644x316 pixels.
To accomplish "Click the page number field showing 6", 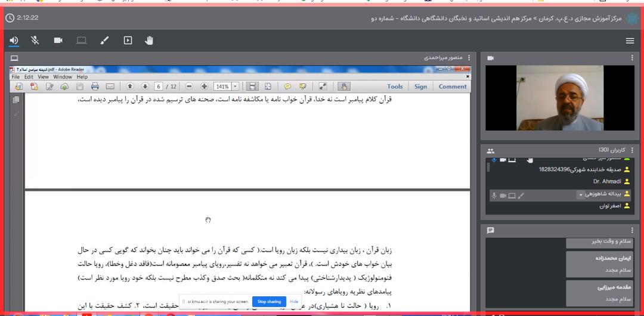I will click(159, 86).
